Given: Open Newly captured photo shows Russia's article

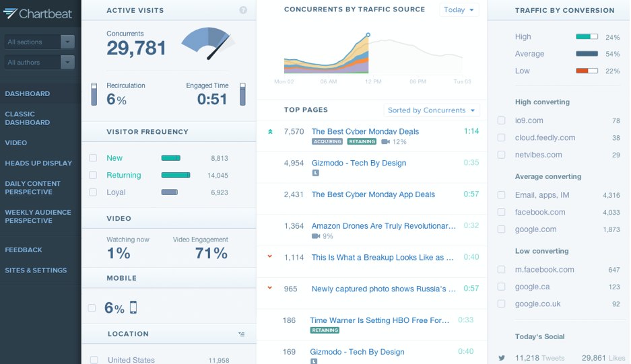Looking at the screenshot, I should (x=383, y=289).
